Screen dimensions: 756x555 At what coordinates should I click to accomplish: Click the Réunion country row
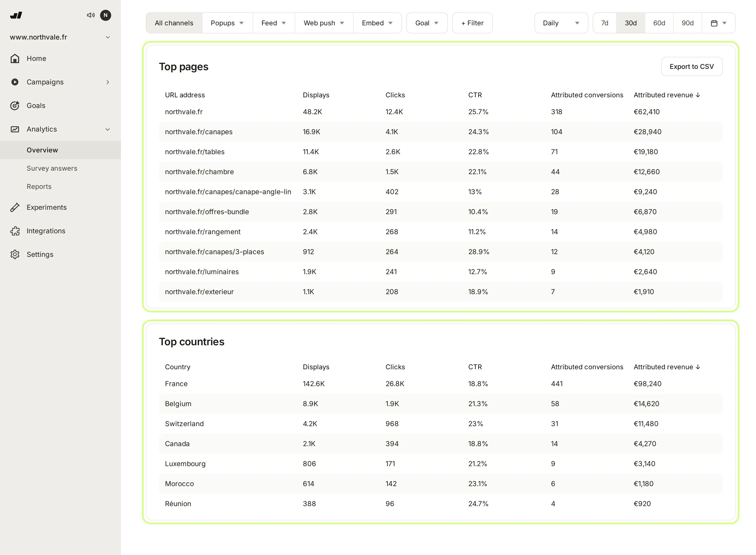[x=440, y=504]
